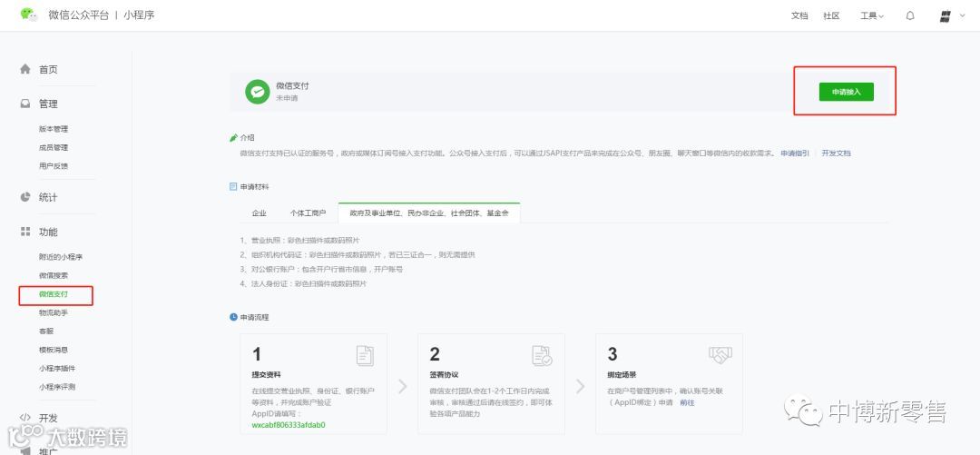Click the 功能 grid icon
The height and width of the screenshot is (455, 980).
click(x=25, y=232)
